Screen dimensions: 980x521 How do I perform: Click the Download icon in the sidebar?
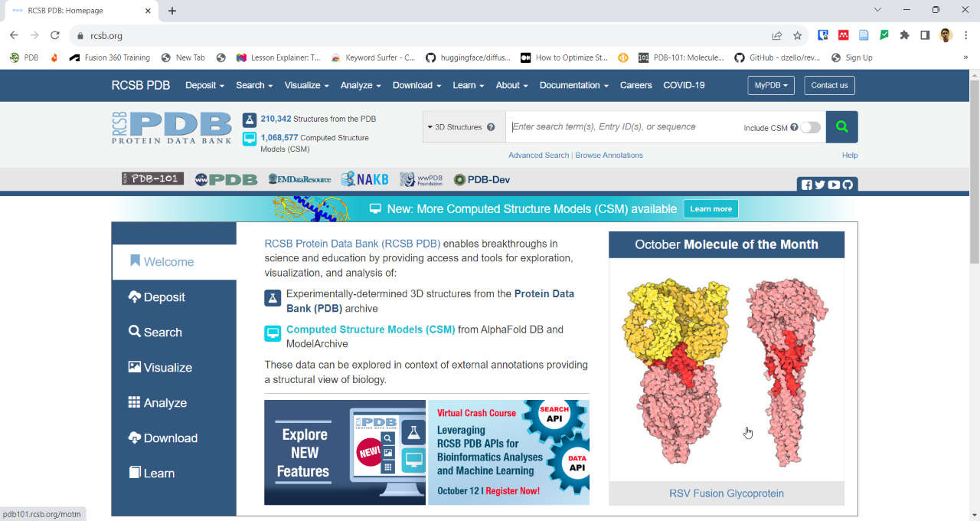click(135, 437)
